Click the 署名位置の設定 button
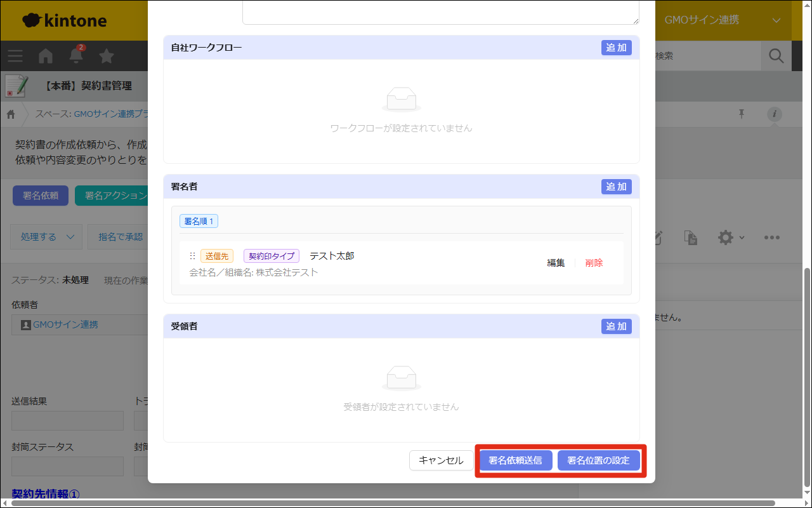The image size is (812, 508). (x=598, y=460)
